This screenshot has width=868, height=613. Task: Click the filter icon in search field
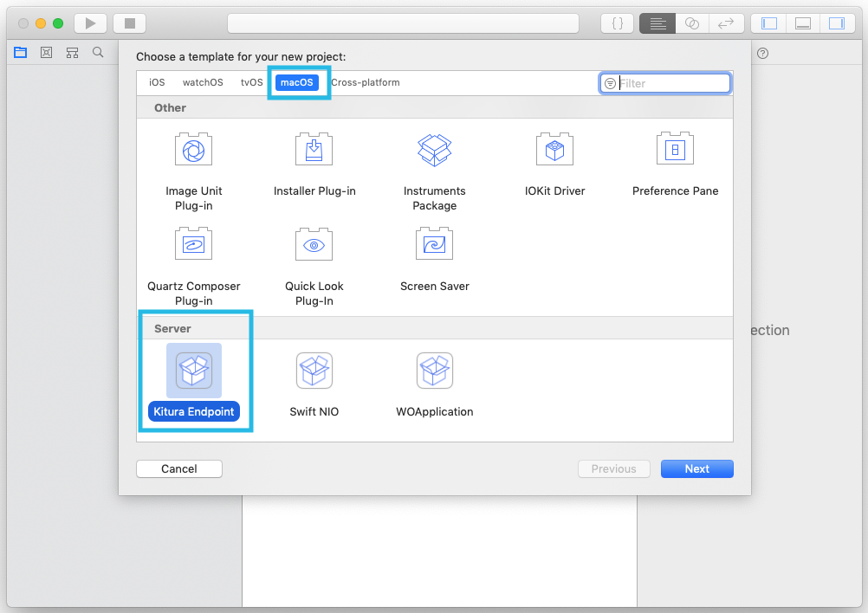(610, 83)
